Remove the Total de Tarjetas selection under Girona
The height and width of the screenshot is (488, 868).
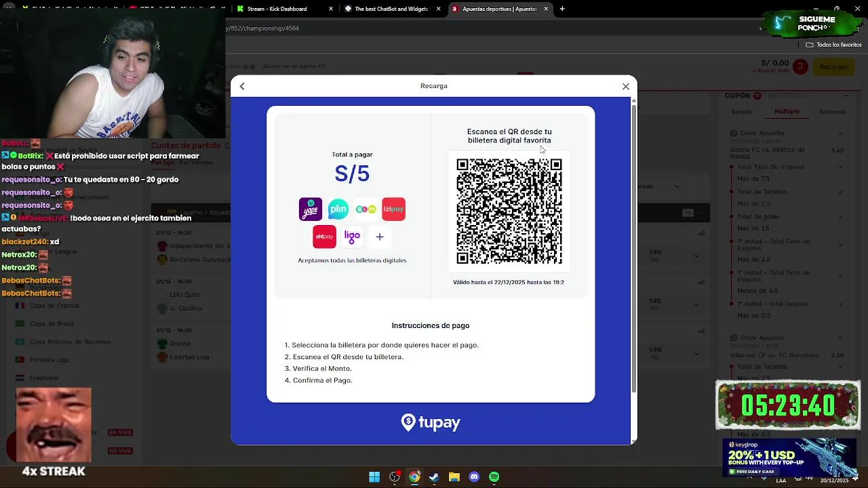point(840,192)
